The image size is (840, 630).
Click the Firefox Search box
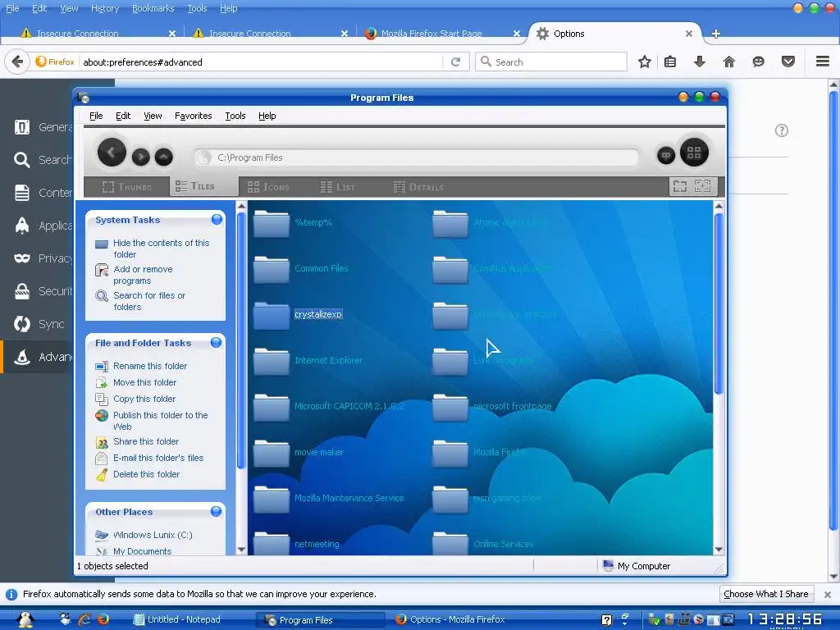click(551, 62)
